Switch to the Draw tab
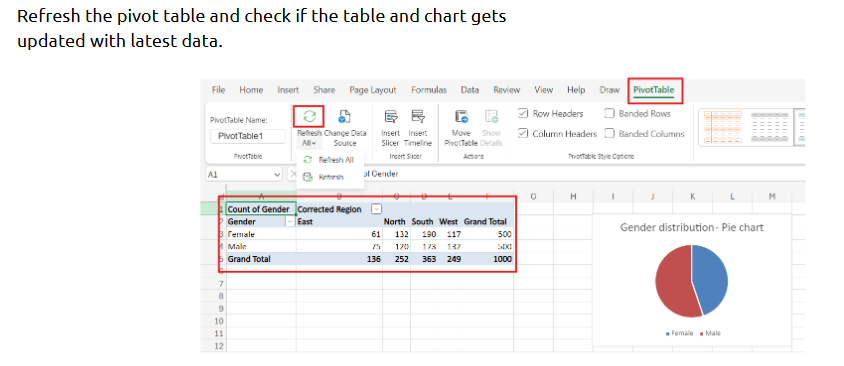This screenshot has height=366, width=844. [609, 90]
